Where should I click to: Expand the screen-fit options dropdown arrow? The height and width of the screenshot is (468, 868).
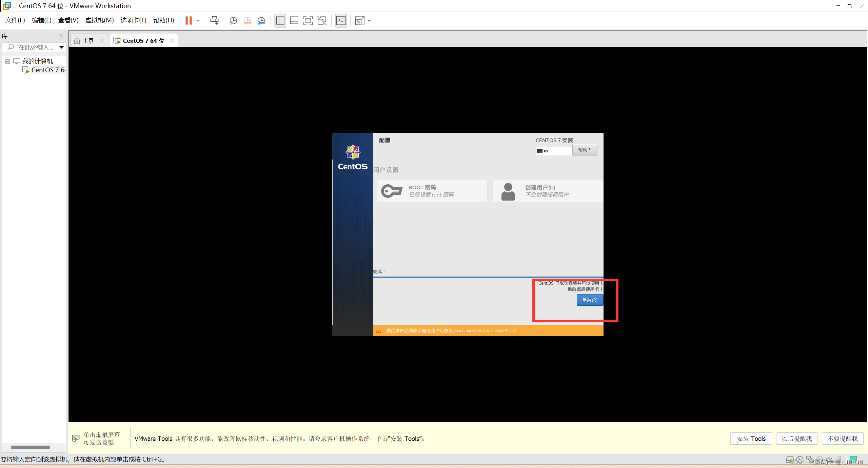click(x=369, y=20)
